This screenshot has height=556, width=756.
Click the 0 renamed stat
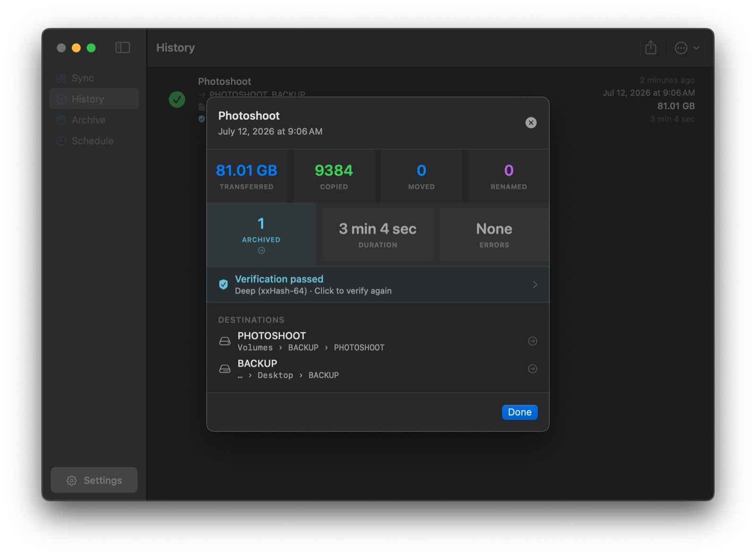click(x=509, y=176)
